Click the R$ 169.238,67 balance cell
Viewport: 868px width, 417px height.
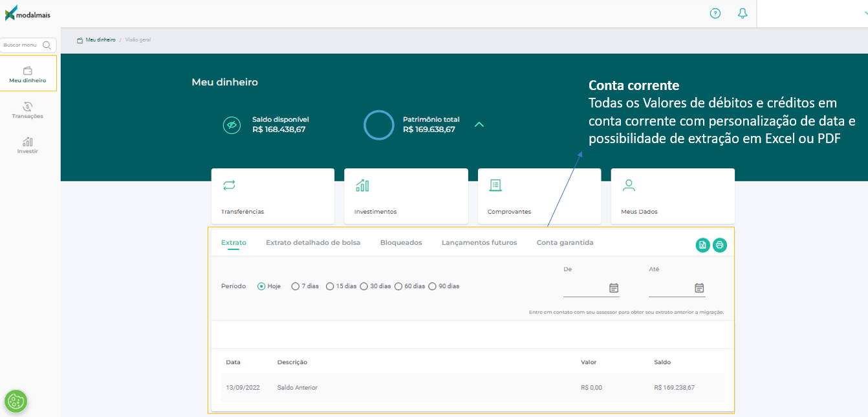click(675, 388)
